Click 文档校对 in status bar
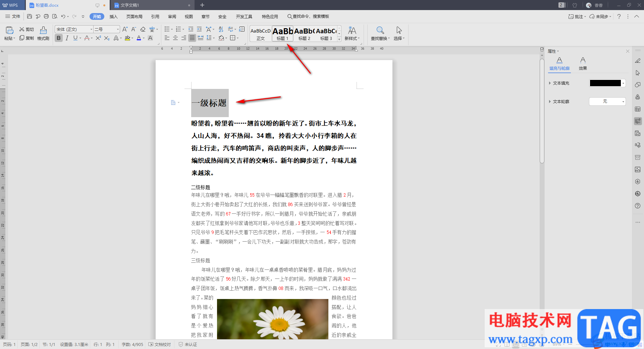 click(160, 344)
